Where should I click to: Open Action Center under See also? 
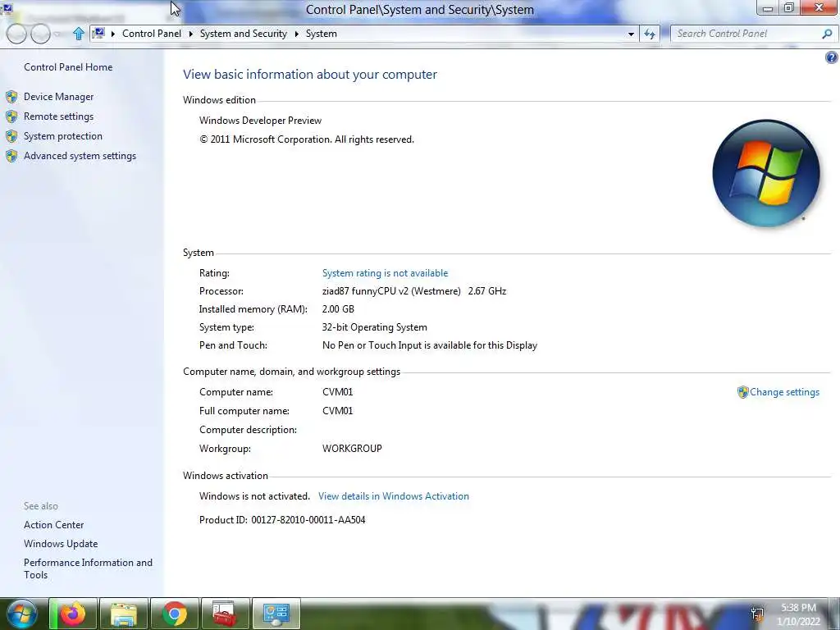(x=53, y=525)
